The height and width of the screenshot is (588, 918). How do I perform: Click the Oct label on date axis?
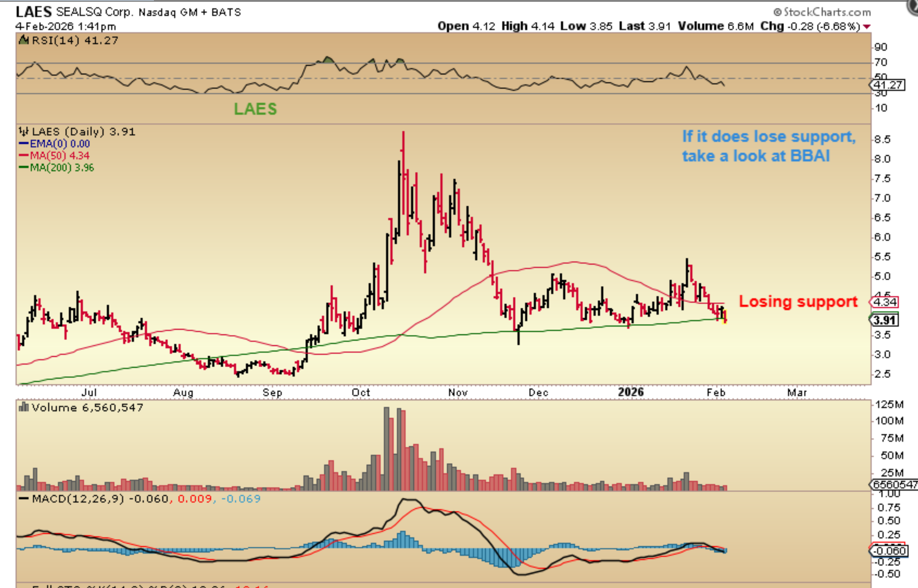click(361, 392)
